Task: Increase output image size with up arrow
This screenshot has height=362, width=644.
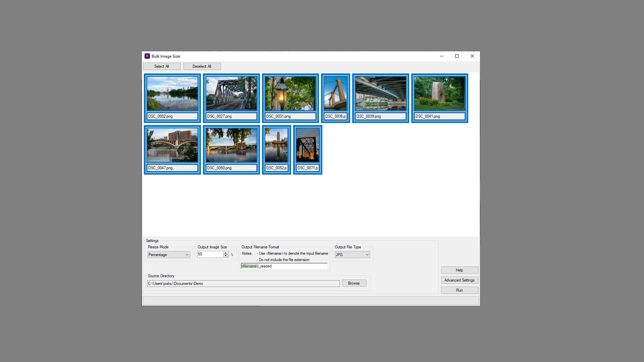Action: 226,253
